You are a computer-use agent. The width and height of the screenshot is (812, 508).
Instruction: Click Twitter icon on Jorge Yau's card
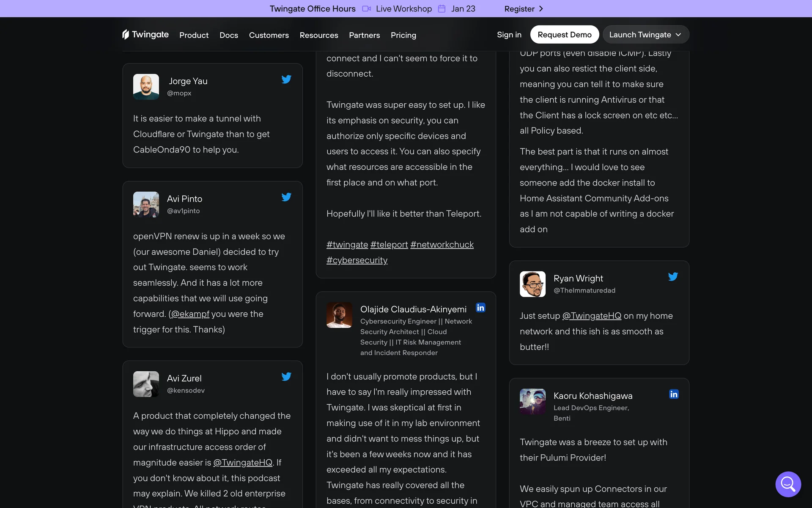pos(286,79)
